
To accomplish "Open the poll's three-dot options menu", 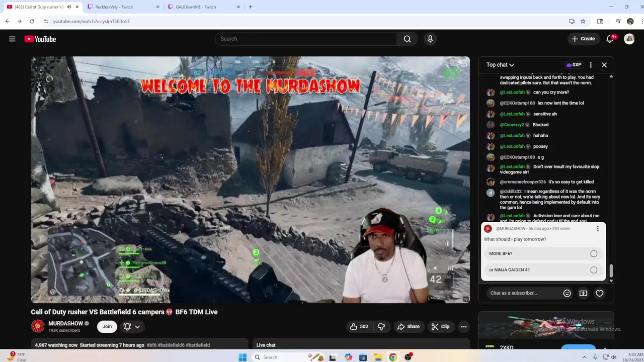I will (598, 229).
